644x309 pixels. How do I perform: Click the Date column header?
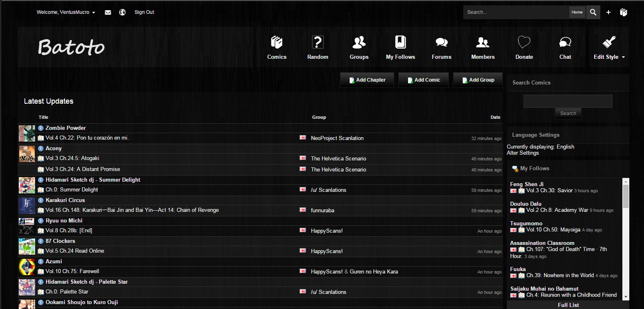[x=495, y=117]
